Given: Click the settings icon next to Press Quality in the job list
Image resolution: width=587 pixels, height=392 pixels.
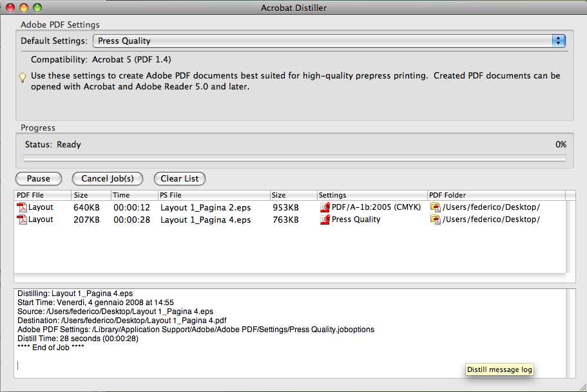Looking at the screenshot, I should pos(325,219).
